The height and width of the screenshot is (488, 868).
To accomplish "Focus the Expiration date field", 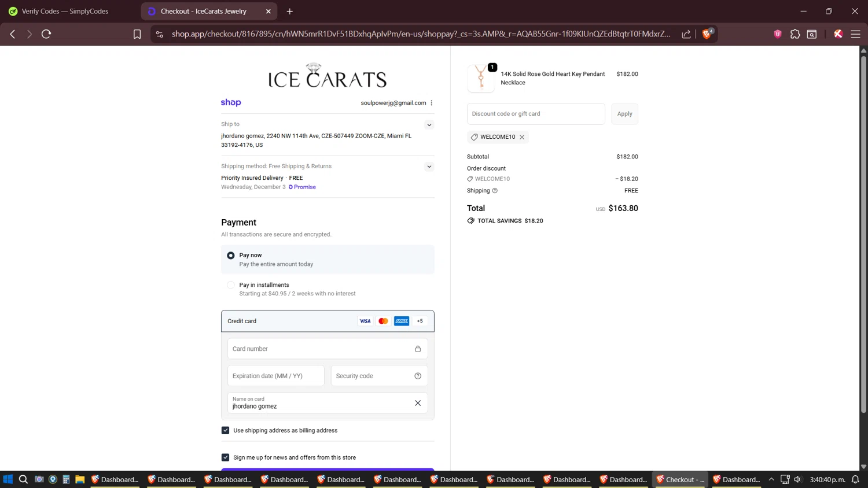I will coord(276,376).
